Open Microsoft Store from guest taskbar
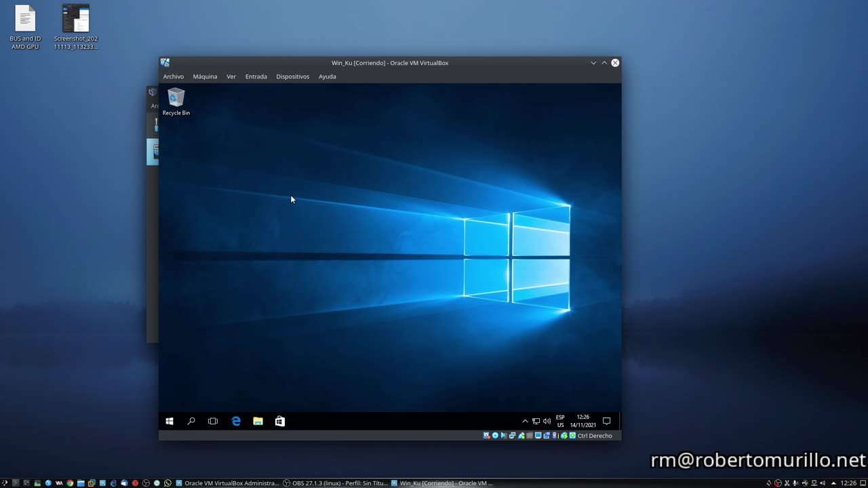 tap(279, 421)
